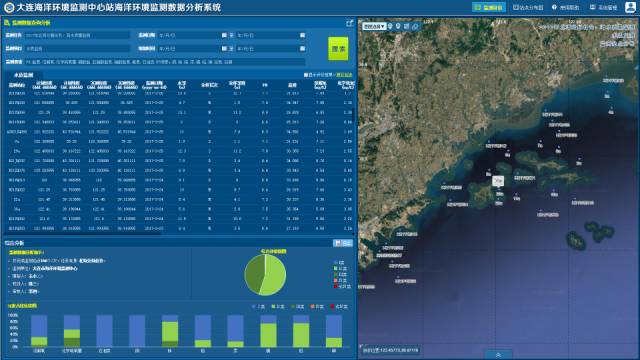Open the calendar picker of the monitoring start date
The image size is (640, 360).
[224, 35]
